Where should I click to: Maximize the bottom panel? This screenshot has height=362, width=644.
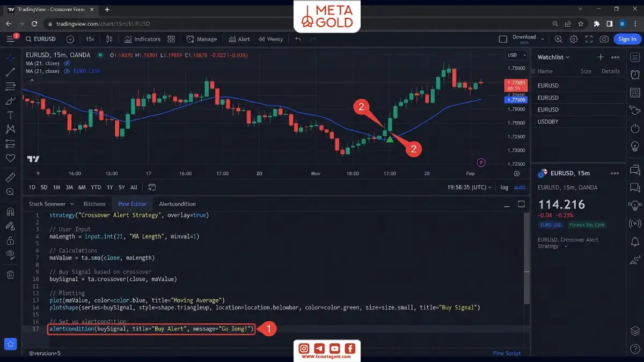coord(521,204)
